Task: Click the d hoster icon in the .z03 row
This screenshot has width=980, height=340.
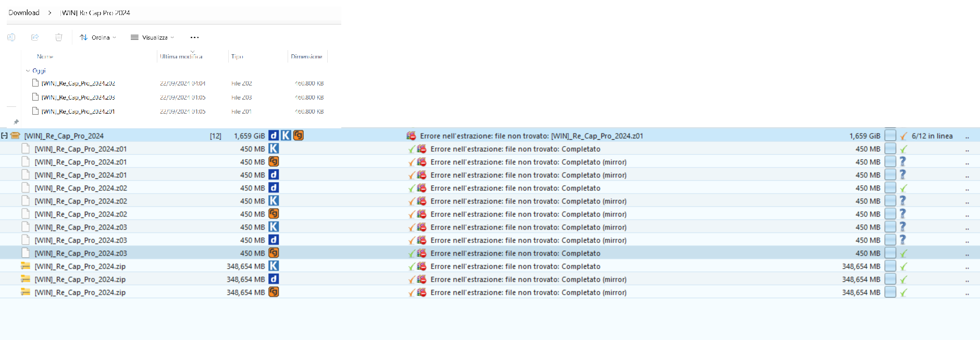Action: click(274, 240)
